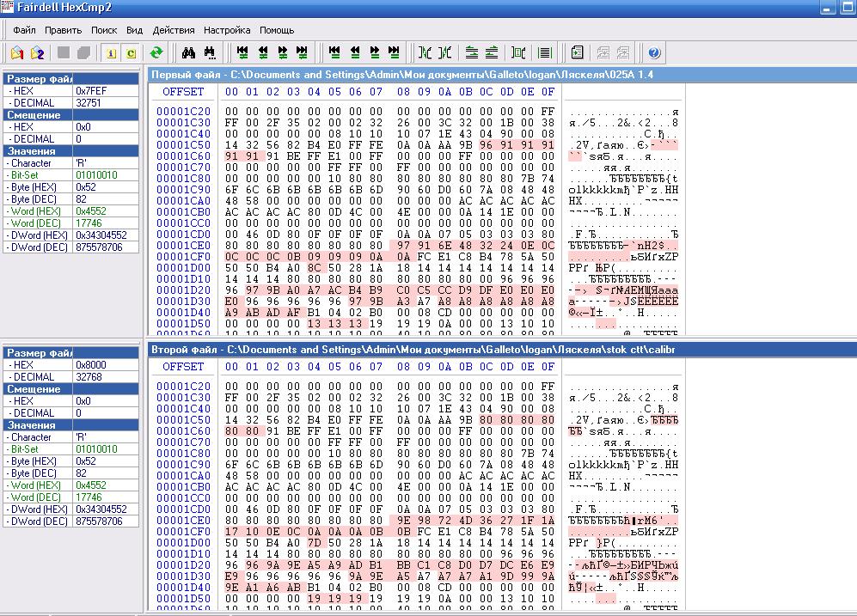
Task: Open first file with the folder-1 icon
Action: 17,53
